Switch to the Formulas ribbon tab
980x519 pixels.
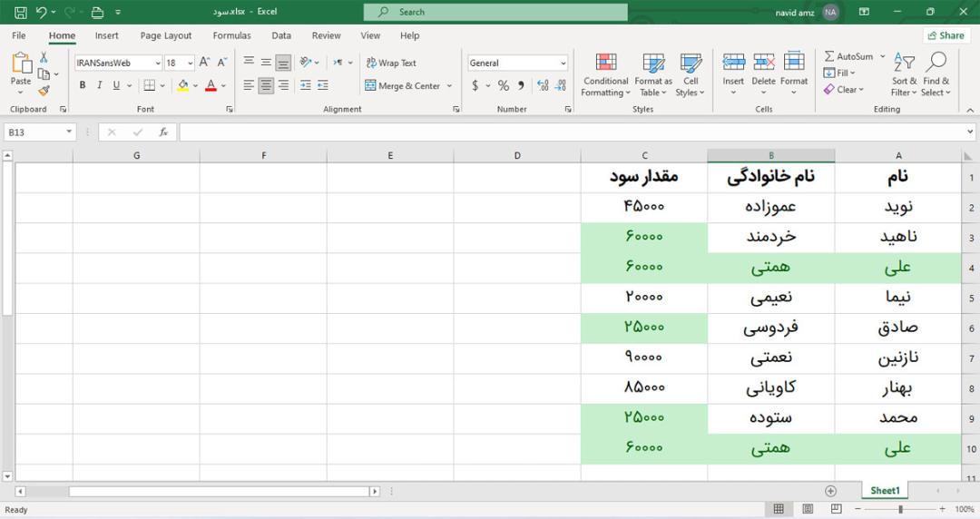[232, 35]
